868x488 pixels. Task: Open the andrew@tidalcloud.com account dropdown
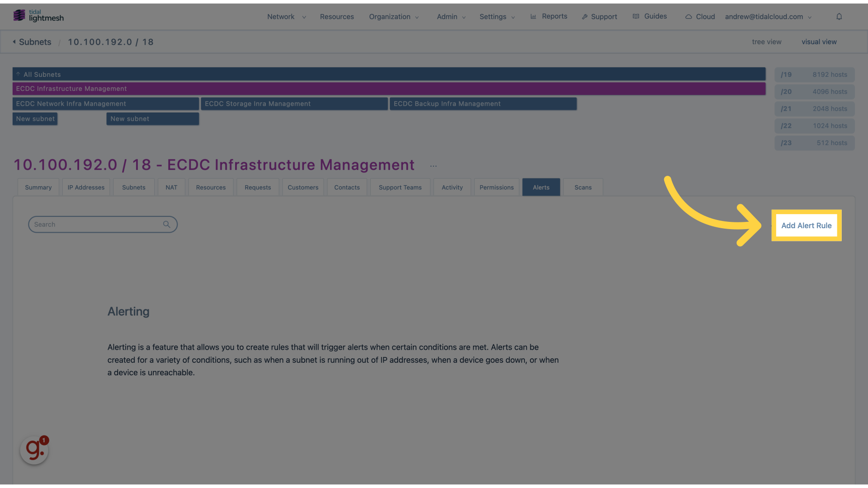pos(769,17)
